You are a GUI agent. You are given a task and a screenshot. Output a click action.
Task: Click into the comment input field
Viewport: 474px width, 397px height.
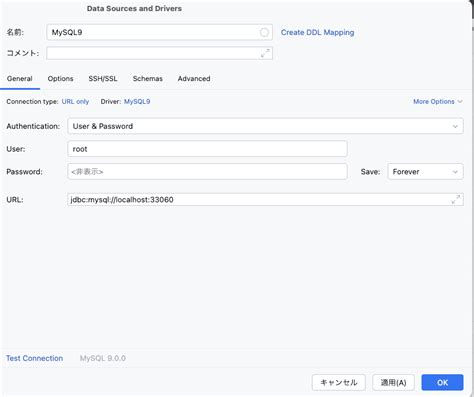(160, 53)
